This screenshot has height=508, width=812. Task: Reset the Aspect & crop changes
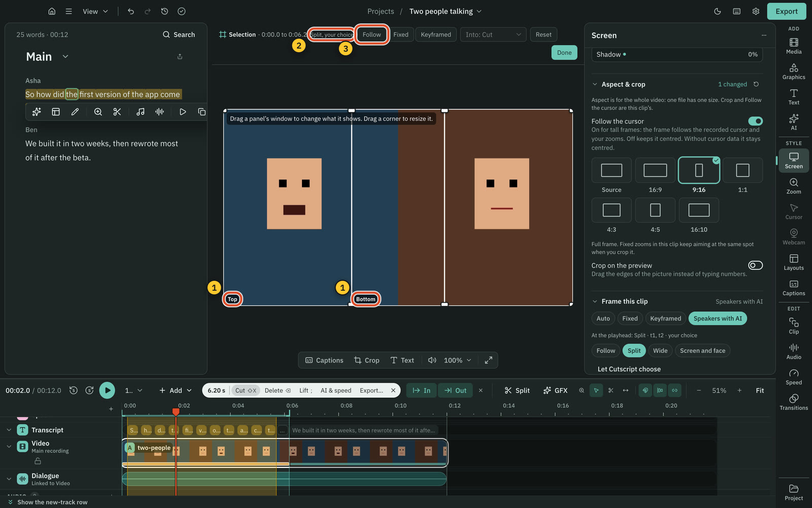(x=756, y=84)
